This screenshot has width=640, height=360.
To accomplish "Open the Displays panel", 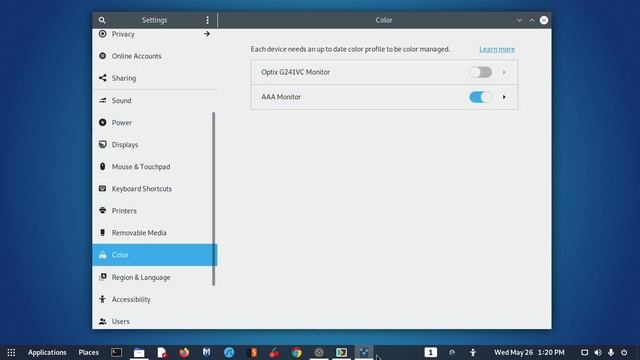I will (155, 144).
